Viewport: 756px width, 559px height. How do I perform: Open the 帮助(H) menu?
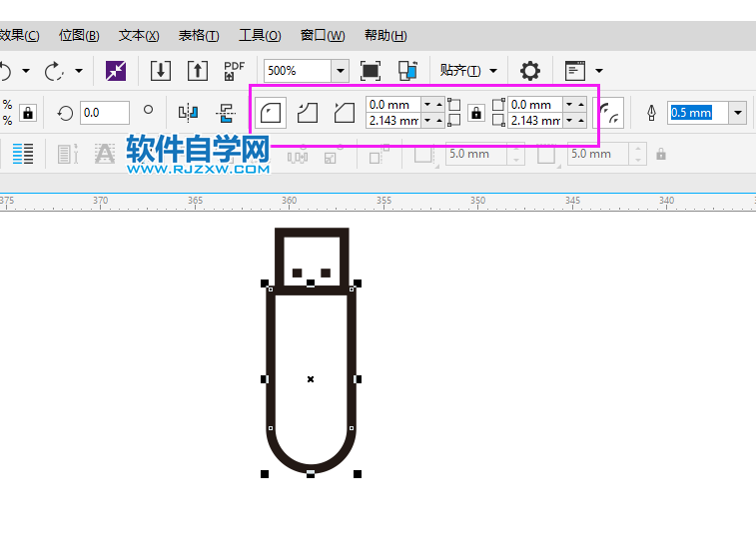pos(385,35)
